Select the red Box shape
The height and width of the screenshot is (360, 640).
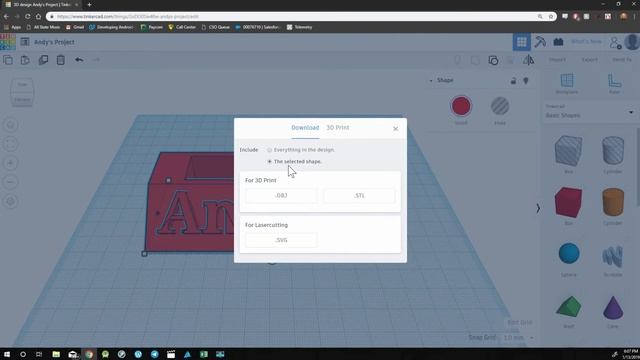(x=568, y=202)
